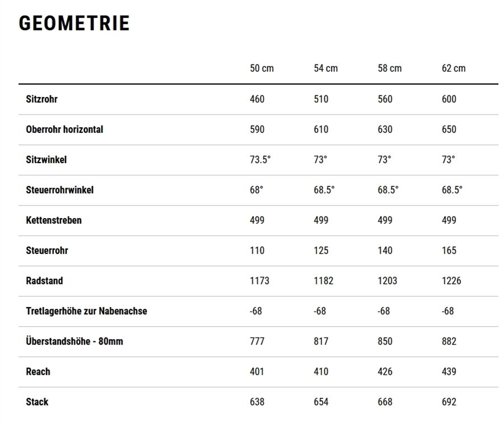504x422 pixels.
Task: Click the Sitzwinkel row label
Action: coord(46,160)
